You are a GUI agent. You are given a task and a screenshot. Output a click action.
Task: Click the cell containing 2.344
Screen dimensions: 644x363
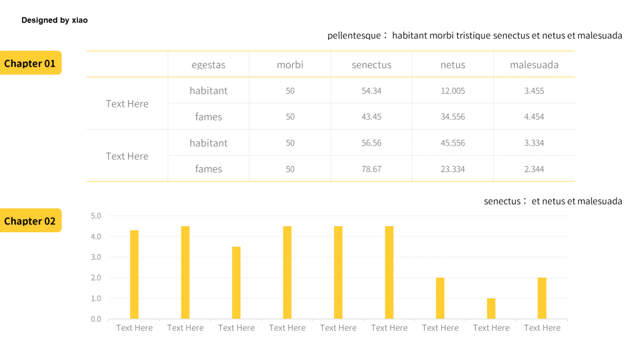point(534,168)
